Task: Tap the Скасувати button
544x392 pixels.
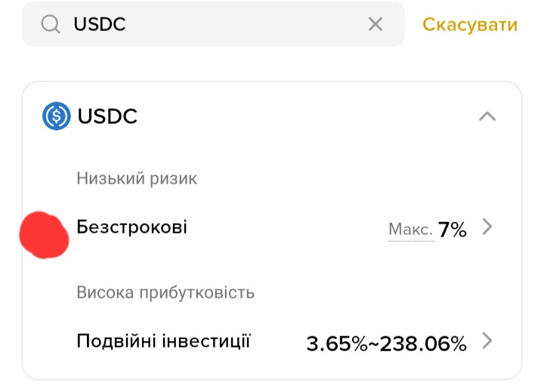Action: (x=470, y=25)
